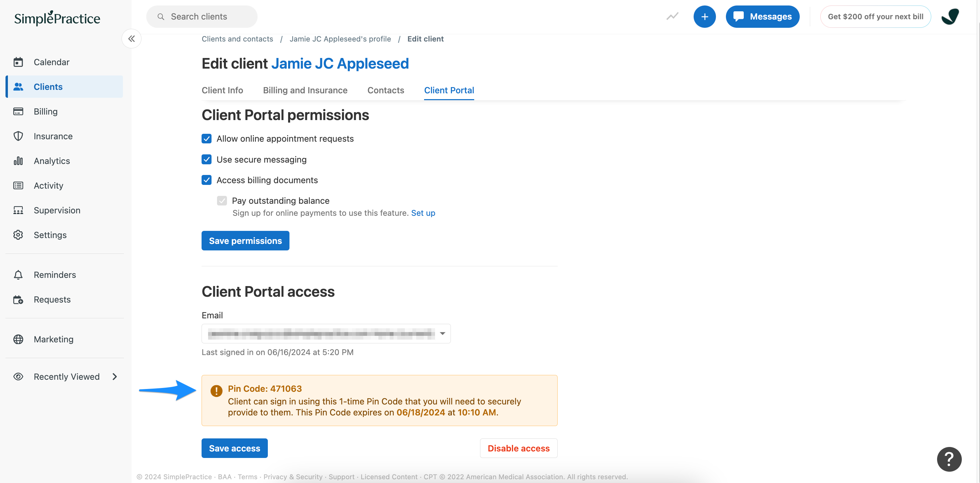Click the Marketing globe icon
The image size is (980, 483).
pos(18,339)
